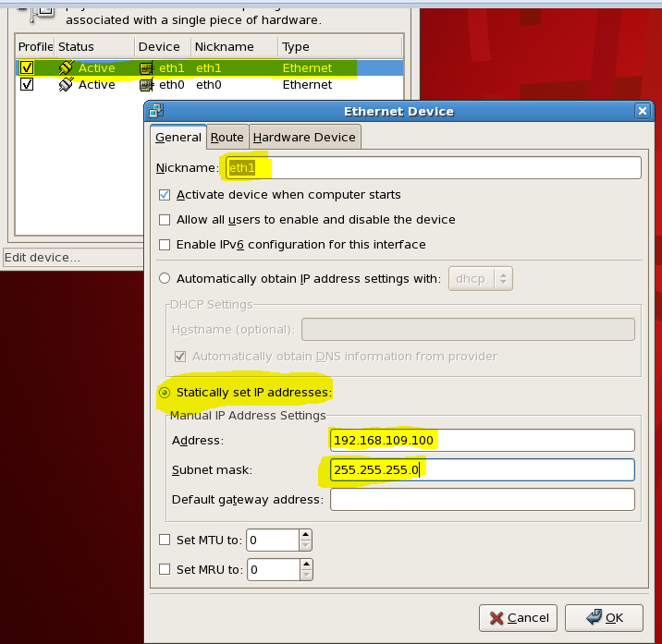Select Automatically obtain IP address settings
Viewport: 662px width, 644px height.
click(165, 278)
